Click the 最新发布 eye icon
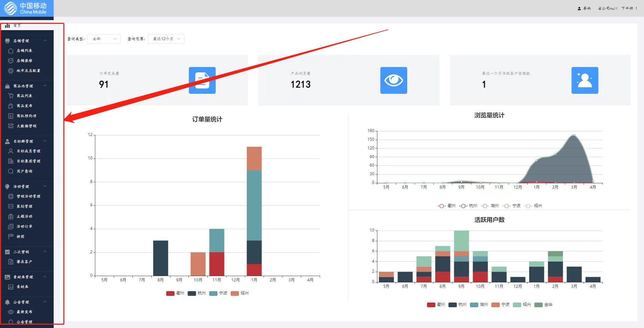This screenshot has height=328, width=644. point(11,312)
